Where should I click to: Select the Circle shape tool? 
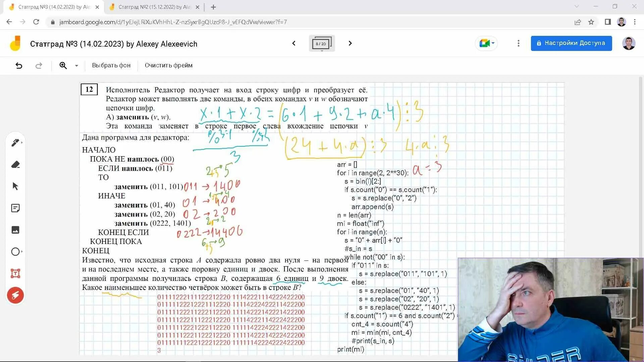pos(15,252)
